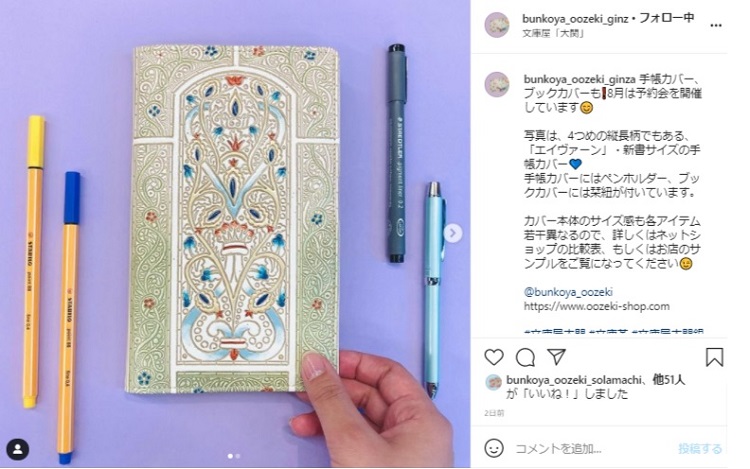
Task: Show tagged people icon on photo
Action: [x=18, y=449]
